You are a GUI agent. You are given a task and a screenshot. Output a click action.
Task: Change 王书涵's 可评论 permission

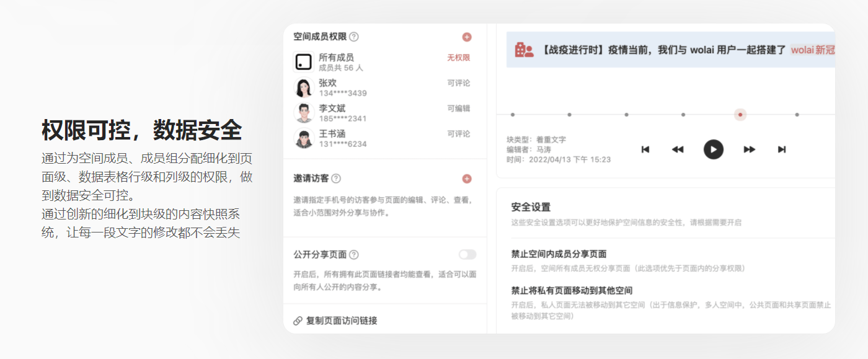(458, 134)
